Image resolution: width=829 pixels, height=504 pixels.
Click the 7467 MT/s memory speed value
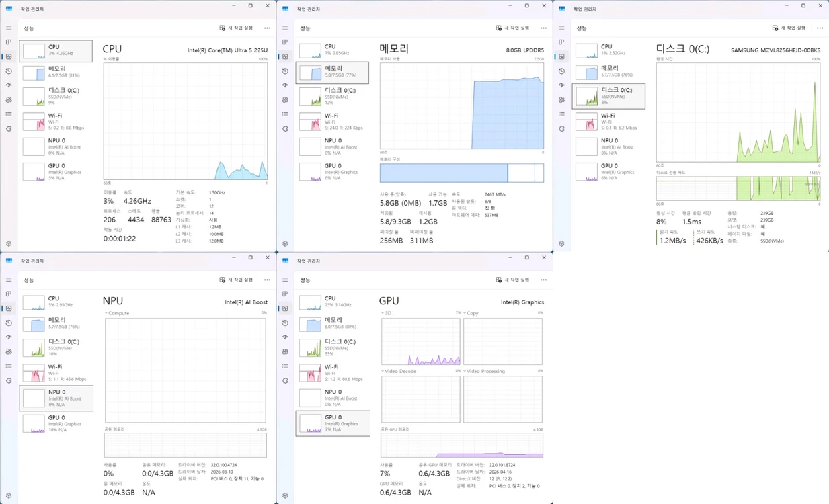[496, 194]
